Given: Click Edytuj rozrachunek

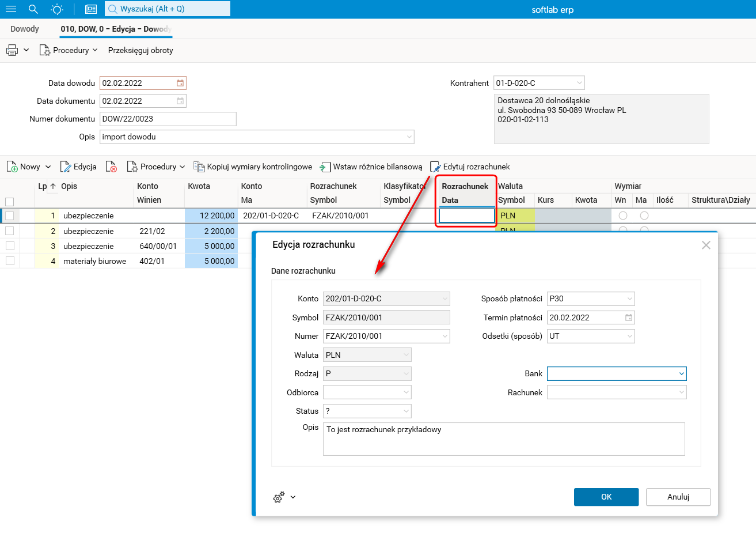Looking at the screenshot, I should 470,167.
